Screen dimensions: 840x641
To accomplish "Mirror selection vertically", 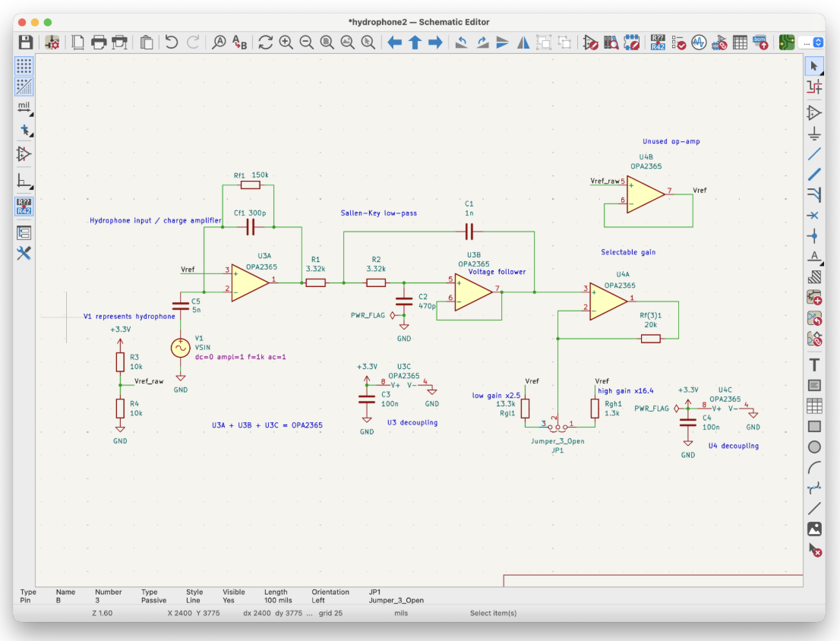I will (x=503, y=43).
